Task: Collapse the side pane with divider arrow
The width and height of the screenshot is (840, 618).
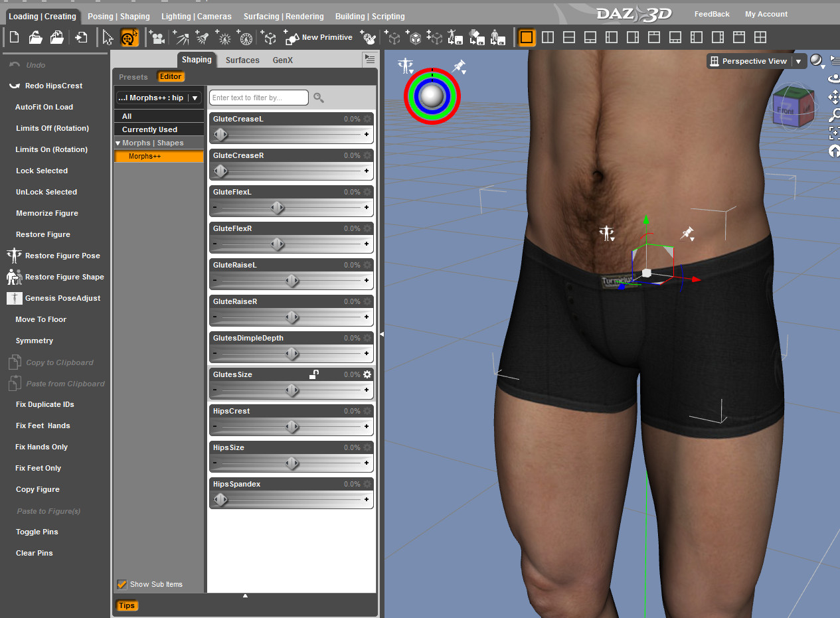Action: pos(381,335)
